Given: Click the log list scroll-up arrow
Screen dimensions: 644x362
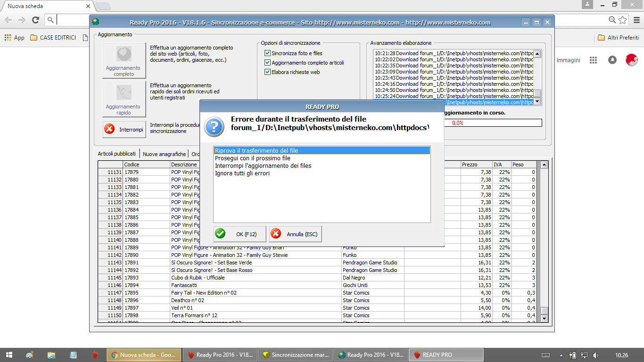Looking at the screenshot, I should [537, 53].
